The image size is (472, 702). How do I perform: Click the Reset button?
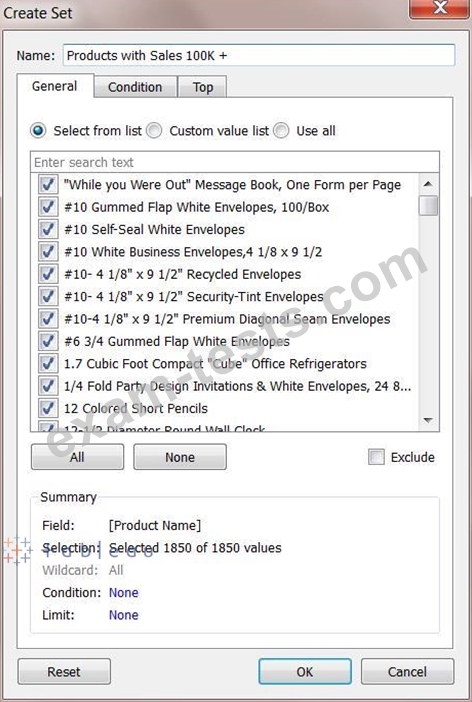click(64, 672)
